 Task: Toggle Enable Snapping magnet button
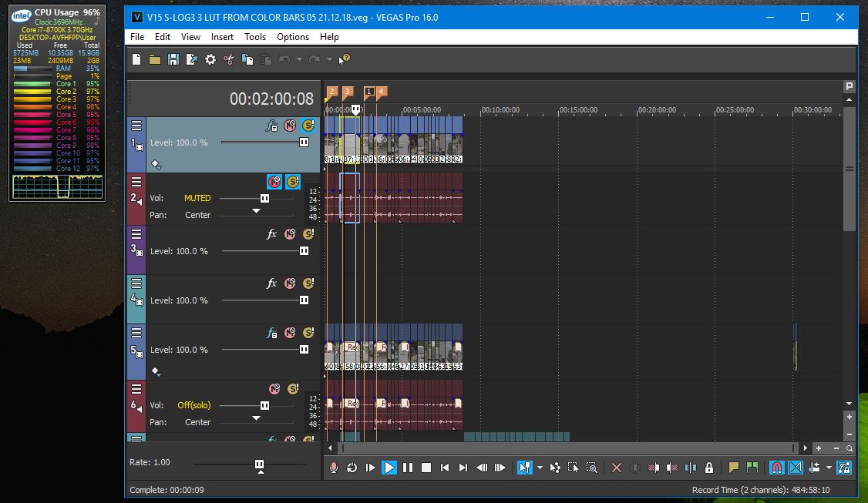pyautogui.click(x=777, y=468)
